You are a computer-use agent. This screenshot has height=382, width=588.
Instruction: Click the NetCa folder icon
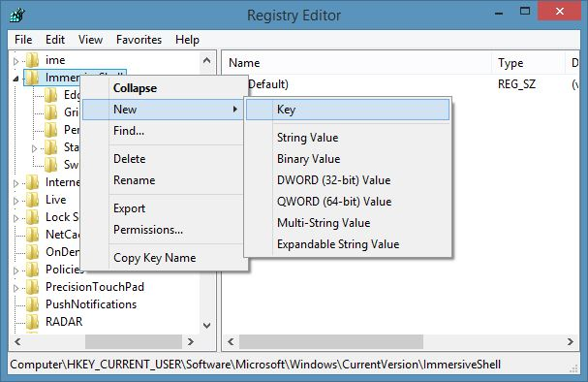click(x=32, y=235)
